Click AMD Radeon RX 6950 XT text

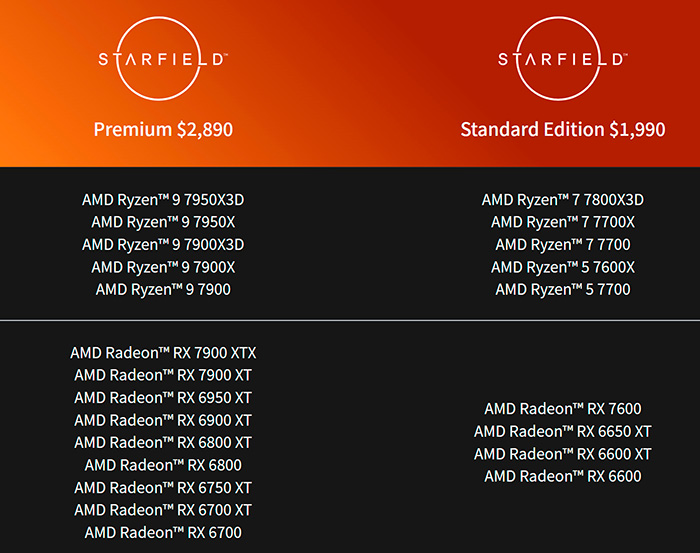click(163, 398)
